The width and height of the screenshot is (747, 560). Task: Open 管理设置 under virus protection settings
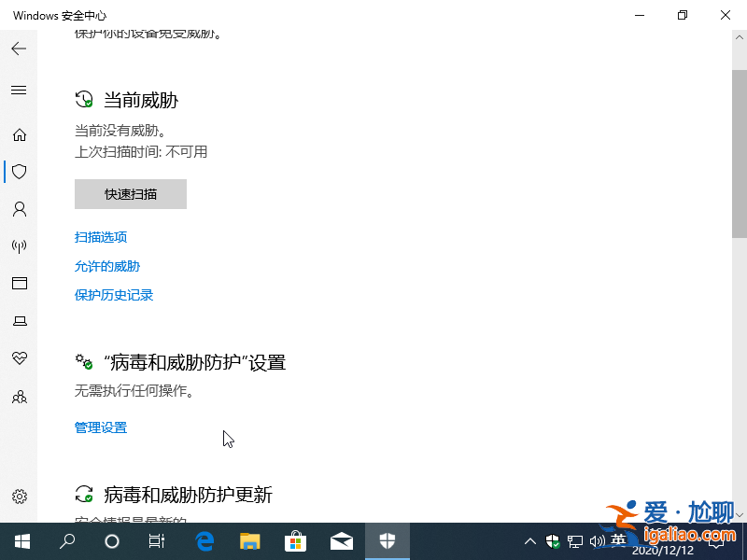tap(100, 427)
